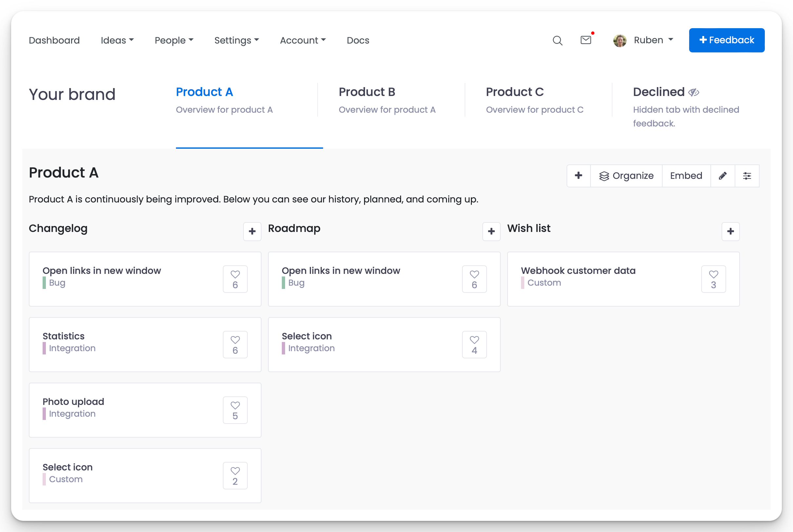Image resolution: width=793 pixels, height=532 pixels.
Task: Open the search magnifier icon
Action: pyautogui.click(x=557, y=40)
